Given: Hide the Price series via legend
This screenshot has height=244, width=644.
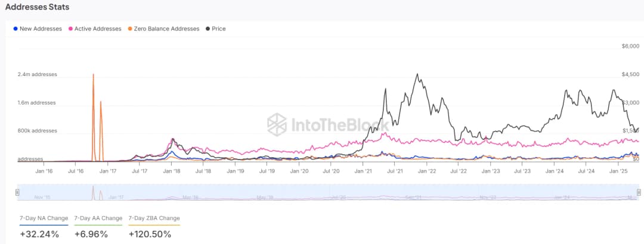Looking at the screenshot, I should tap(219, 29).
